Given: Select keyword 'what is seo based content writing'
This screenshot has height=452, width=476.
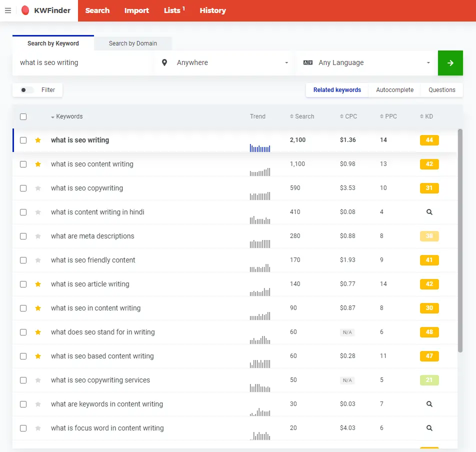Looking at the screenshot, I should [x=102, y=356].
